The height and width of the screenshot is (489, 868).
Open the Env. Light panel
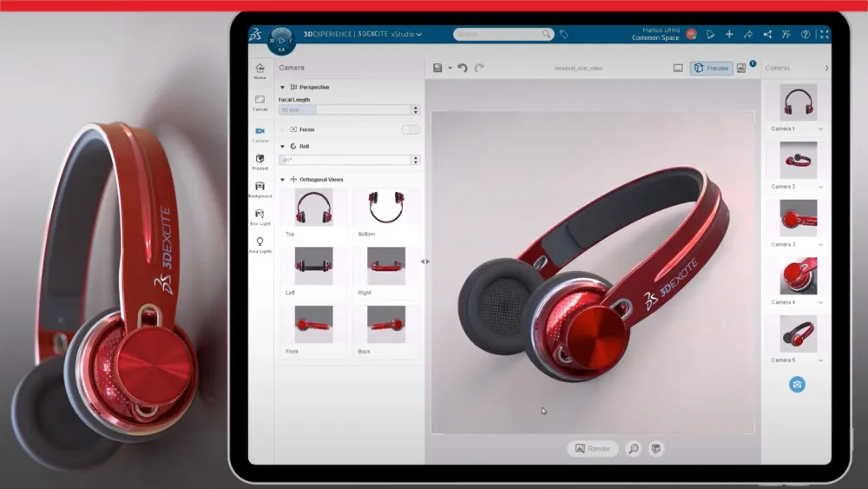pyautogui.click(x=260, y=215)
